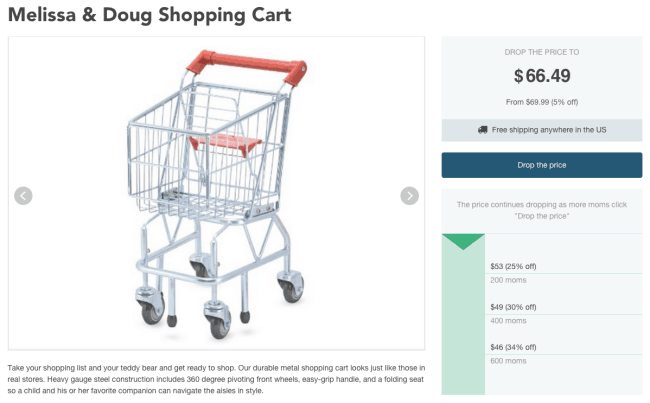The image size is (650, 403).
Task: Click the DROP THE PRICE TO heading
Action: (x=542, y=52)
